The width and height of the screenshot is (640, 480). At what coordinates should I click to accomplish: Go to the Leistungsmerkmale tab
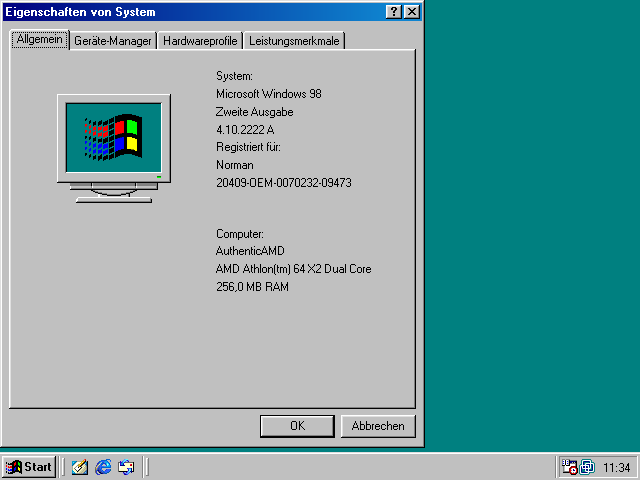point(294,41)
